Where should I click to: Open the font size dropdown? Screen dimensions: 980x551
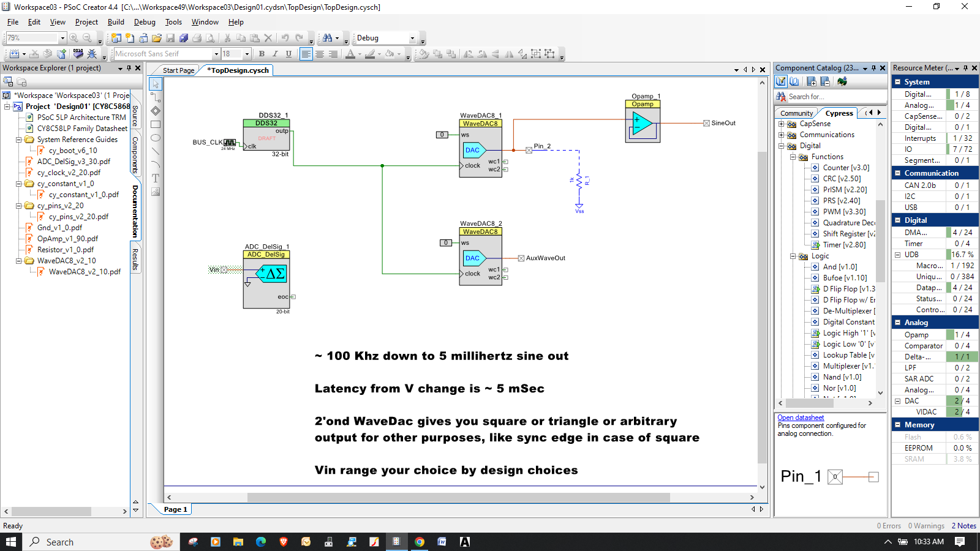tap(247, 54)
